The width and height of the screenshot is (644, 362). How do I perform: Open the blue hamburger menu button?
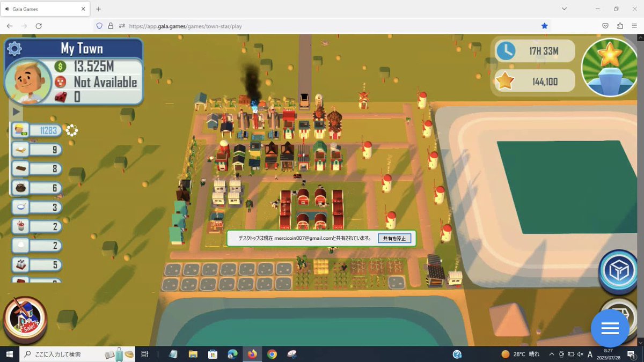coord(610,329)
